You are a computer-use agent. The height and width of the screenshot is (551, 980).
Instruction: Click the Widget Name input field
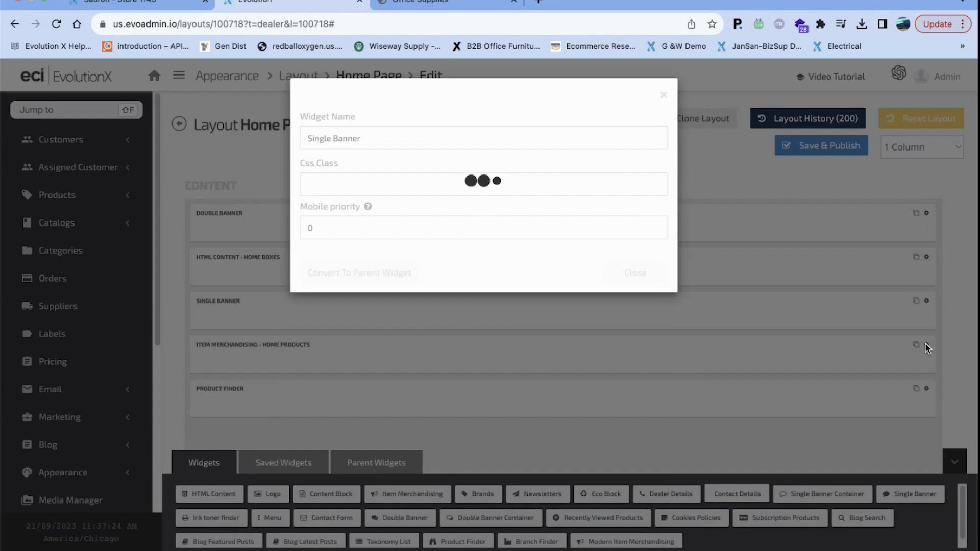(483, 138)
